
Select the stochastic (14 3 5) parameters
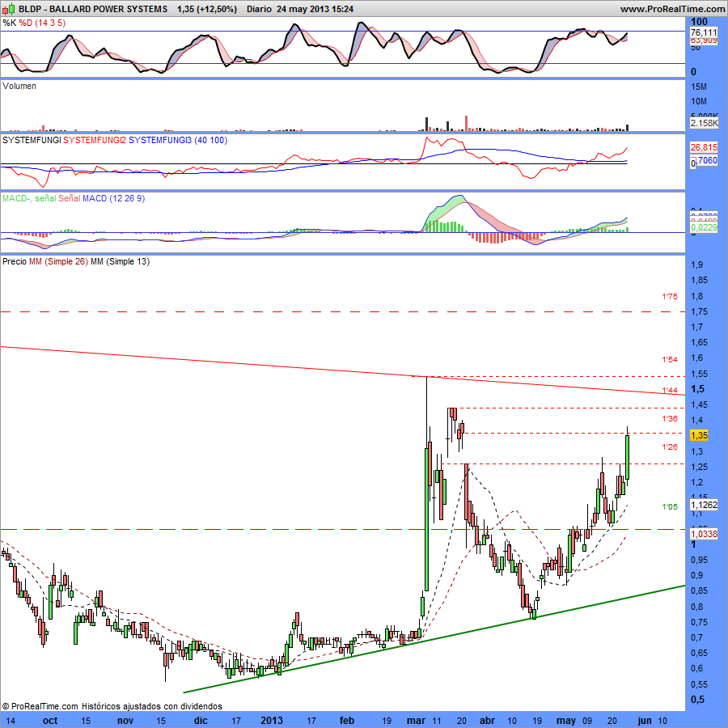point(51,23)
